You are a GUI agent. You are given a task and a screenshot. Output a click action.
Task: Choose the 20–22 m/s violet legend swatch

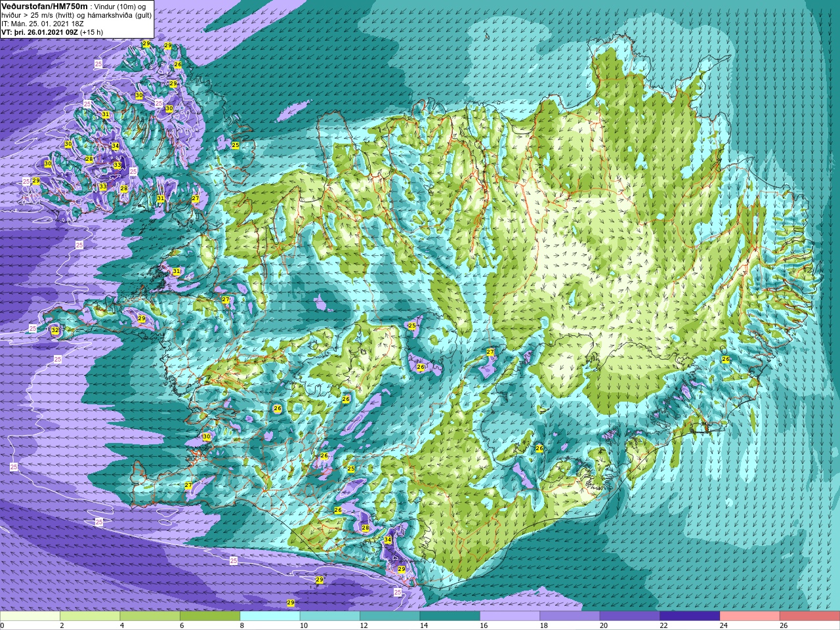pos(630,616)
